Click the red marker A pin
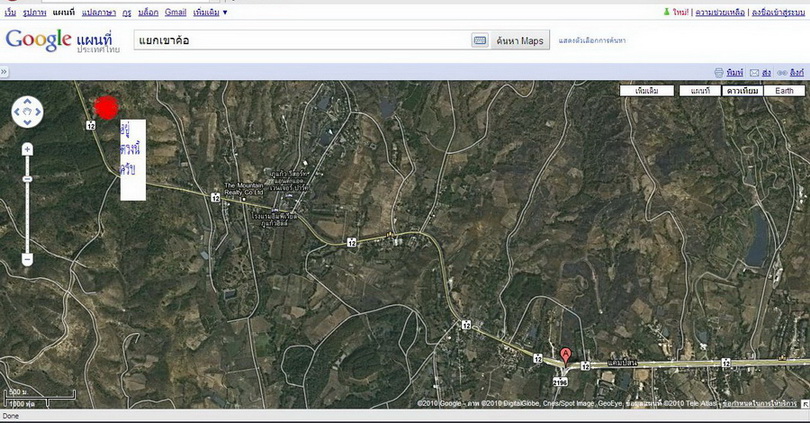The height and width of the screenshot is (423, 810). 566,356
